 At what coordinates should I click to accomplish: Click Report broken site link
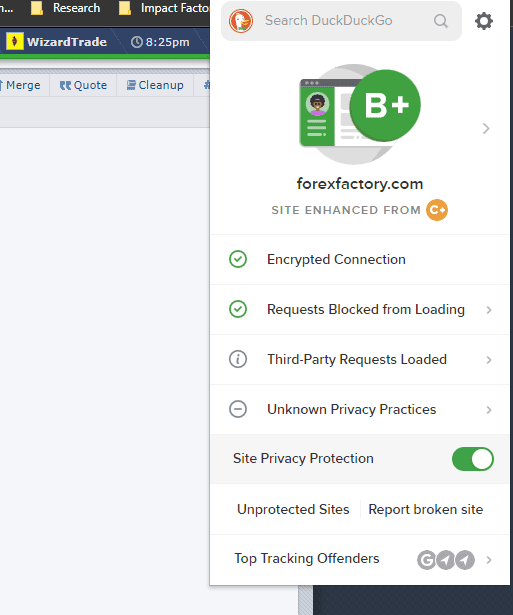pyautogui.click(x=426, y=509)
